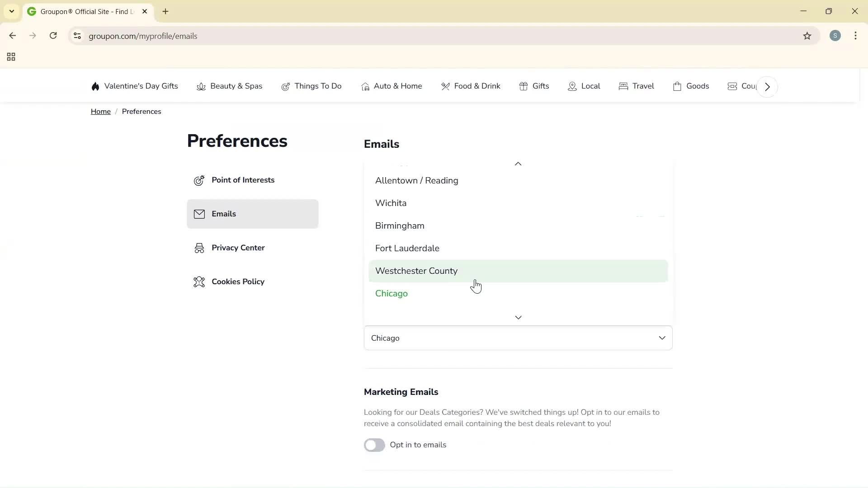Image resolution: width=868 pixels, height=488 pixels.
Task: Collapse the city list with the up chevron
Action: 518,164
